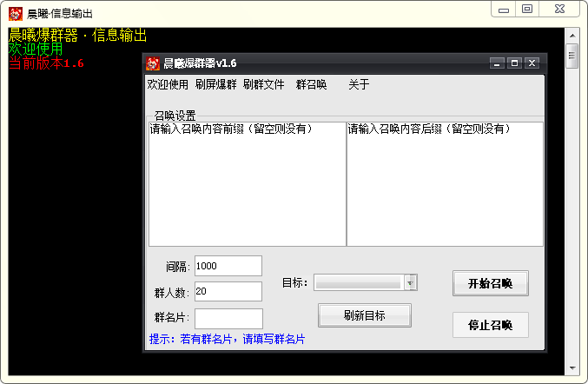Switch to the 刷群文件 menu tab
The image size is (588, 384).
(x=263, y=84)
